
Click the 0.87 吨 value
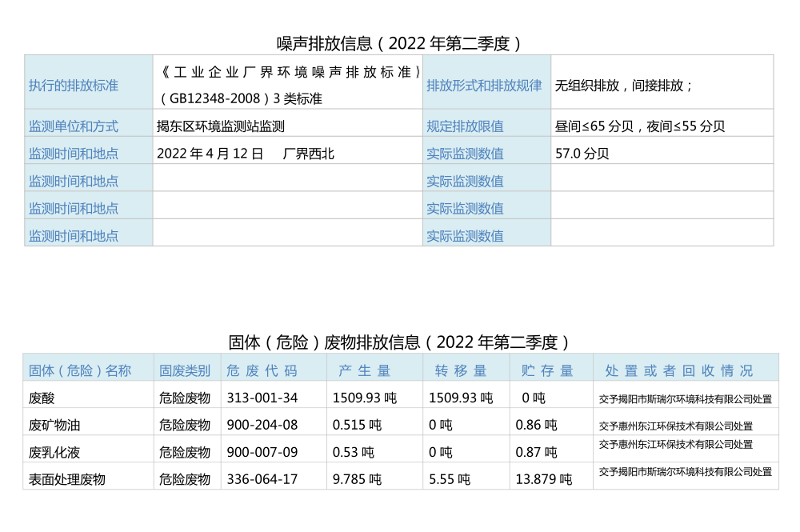pos(536,453)
